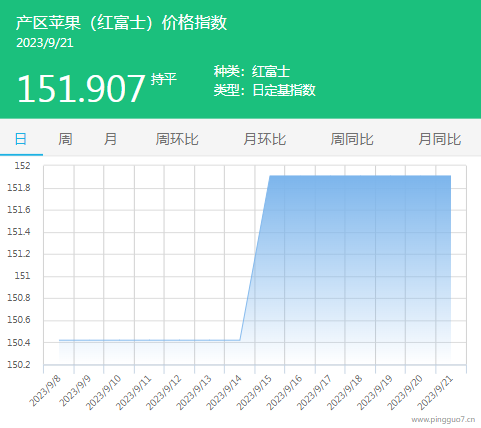Viewport: 481px width, 428px height.
Task: Click the 持平 status label
Action: (163, 79)
